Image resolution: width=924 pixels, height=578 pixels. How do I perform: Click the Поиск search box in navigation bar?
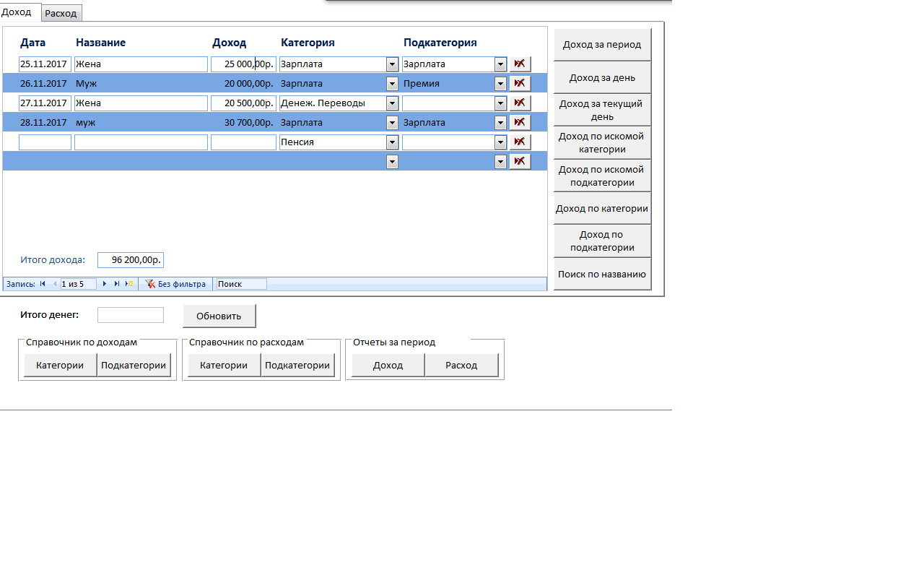(x=241, y=284)
